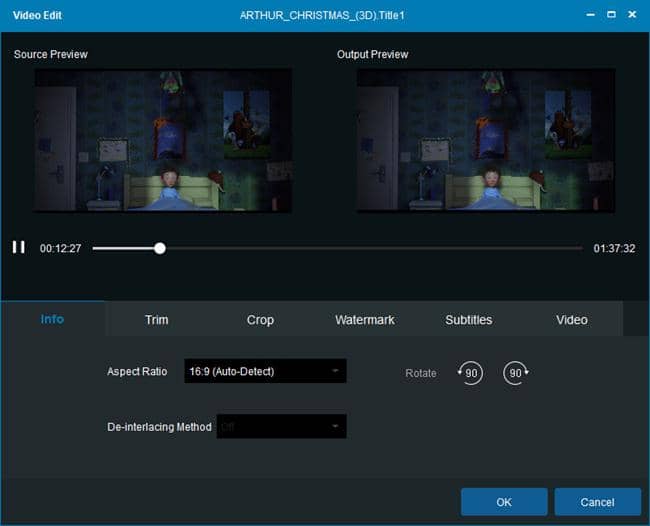Switch to the Info tab
The width and height of the screenshot is (650, 526).
(x=52, y=319)
